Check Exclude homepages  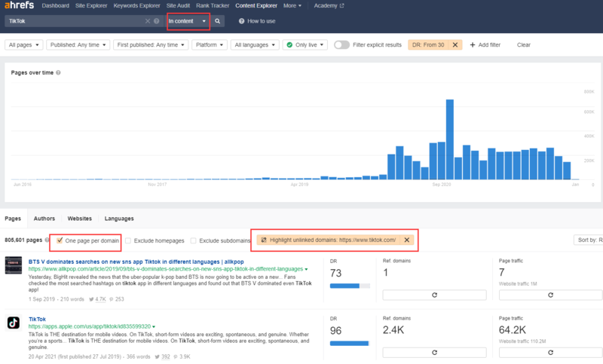point(128,240)
